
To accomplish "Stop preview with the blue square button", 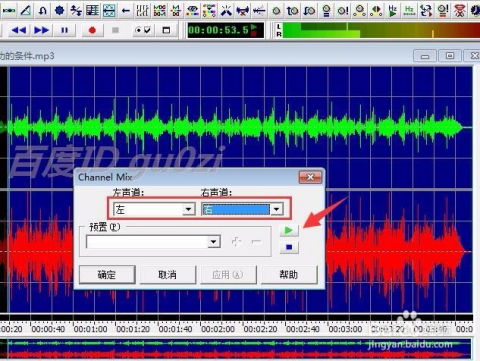I will tap(289, 247).
